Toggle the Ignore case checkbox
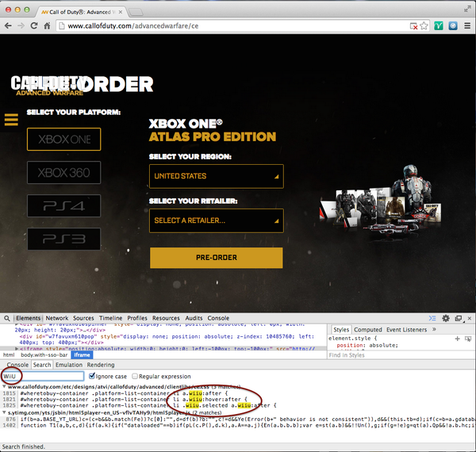Image resolution: width=476 pixels, height=452 pixels. (x=94, y=376)
